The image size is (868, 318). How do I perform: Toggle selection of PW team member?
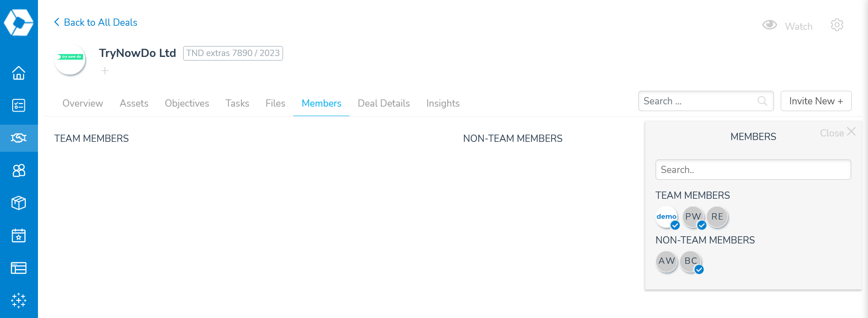(693, 217)
